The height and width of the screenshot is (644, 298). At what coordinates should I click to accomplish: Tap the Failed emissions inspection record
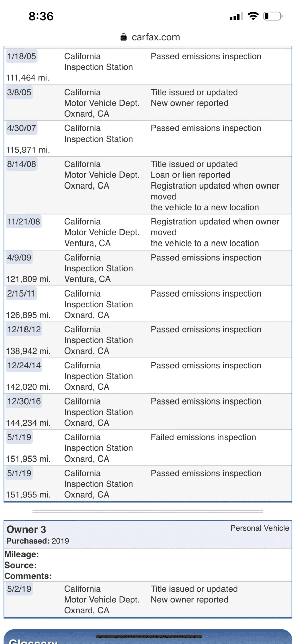click(x=203, y=437)
